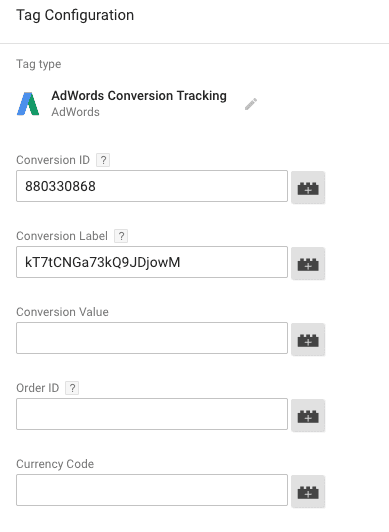389x532 pixels.
Task: Select the AdWords Conversion Tracking tag title
Action: pos(139,96)
